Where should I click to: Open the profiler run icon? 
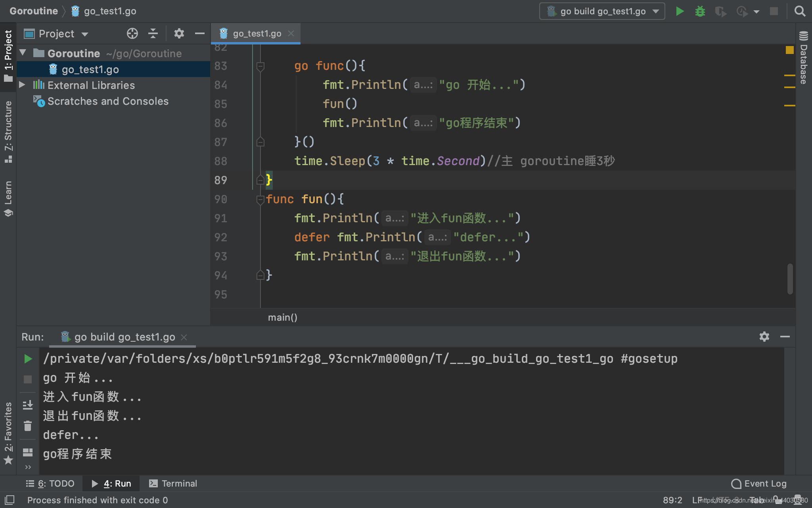click(x=742, y=11)
